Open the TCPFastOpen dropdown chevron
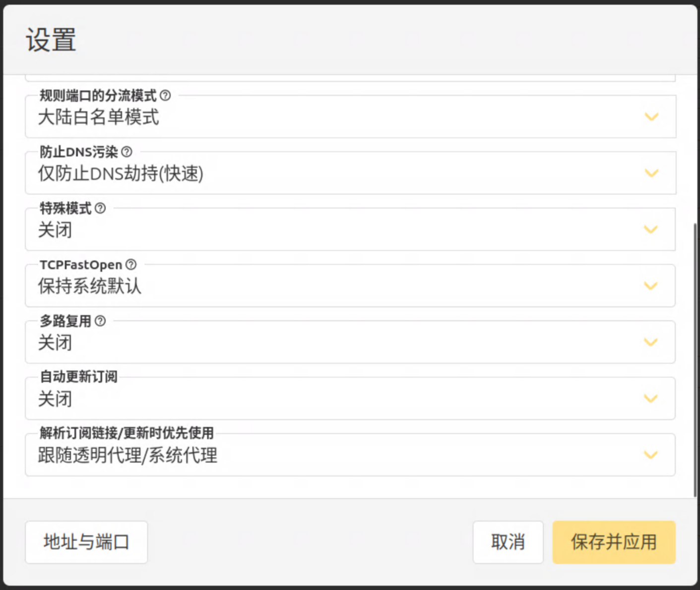Screen dimensions: 700x590 click(x=651, y=286)
